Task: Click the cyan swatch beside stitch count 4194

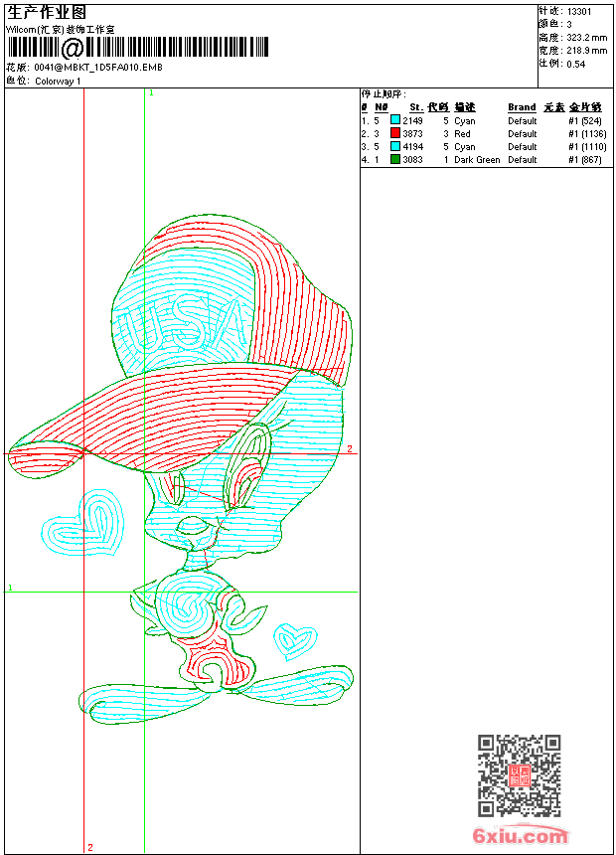Action: pyautogui.click(x=395, y=146)
